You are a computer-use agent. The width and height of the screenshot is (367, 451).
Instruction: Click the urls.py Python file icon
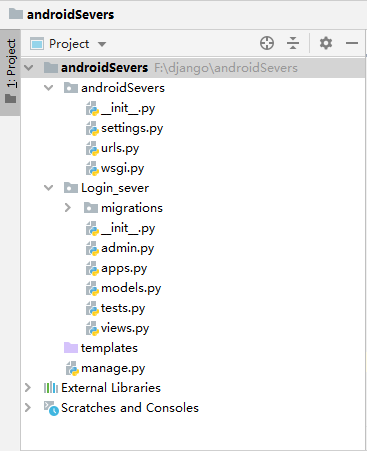(x=92, y=148)
